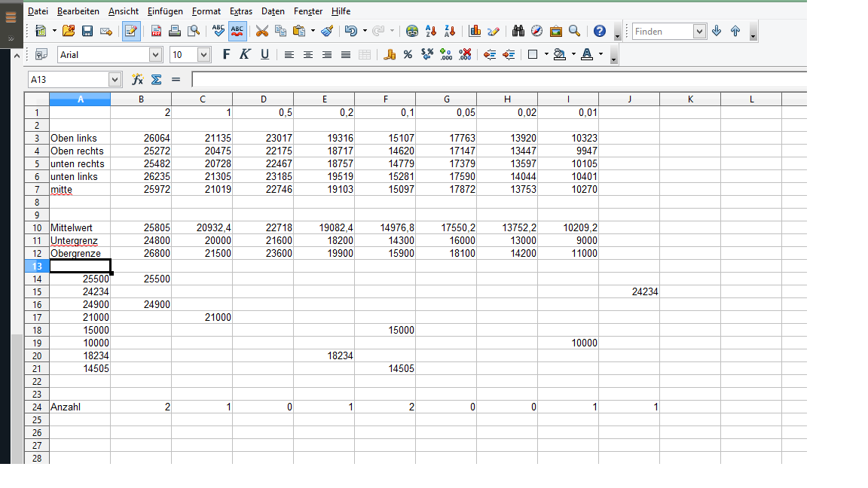Run the spelling check

(x=219, y=31)
